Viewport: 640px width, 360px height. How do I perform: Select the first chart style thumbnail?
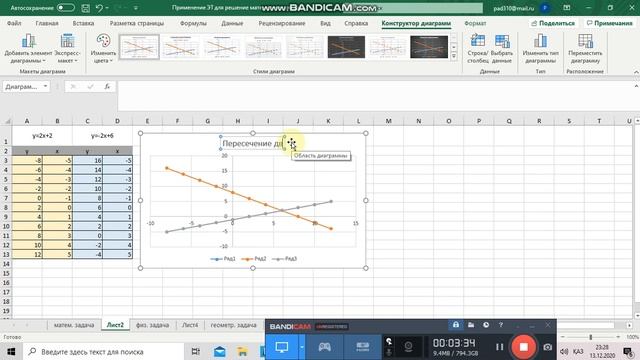click(139, 47)
